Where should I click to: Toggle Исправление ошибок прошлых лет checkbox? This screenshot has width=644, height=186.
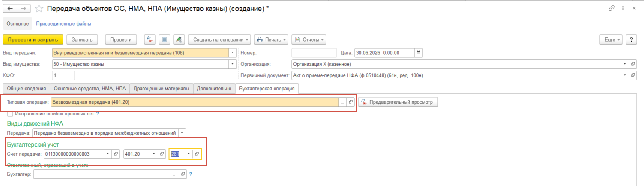tap(10, 114)
